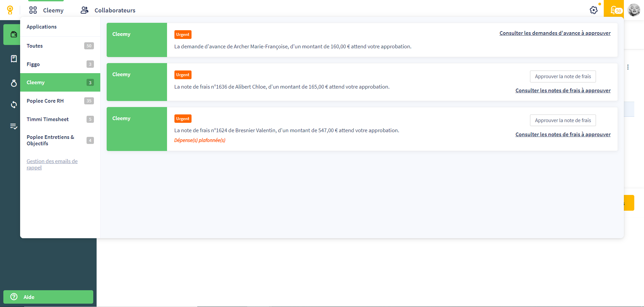Open the receipt icon in the sidebar
Viewport: 644px width, 307px height.
pyautogui.click(x=14, y=59)
